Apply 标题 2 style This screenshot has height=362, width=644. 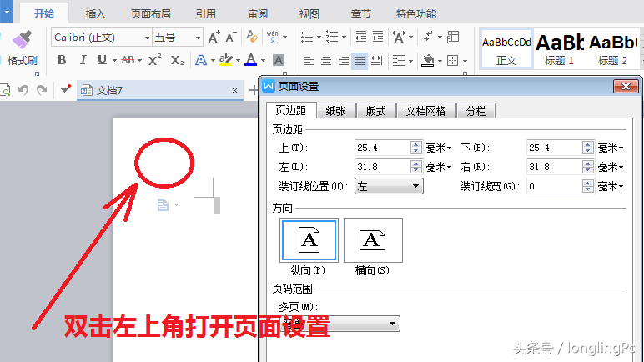coord(612,49)
